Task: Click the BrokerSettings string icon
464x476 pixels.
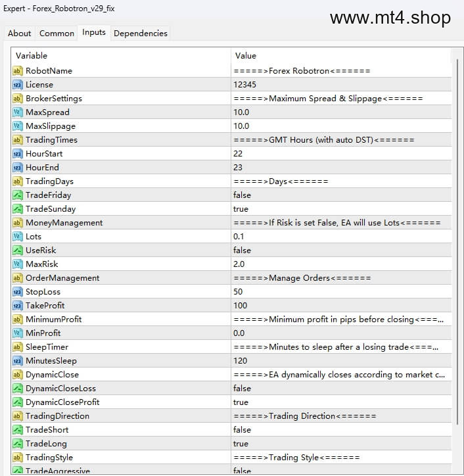Action: (18, 99)
